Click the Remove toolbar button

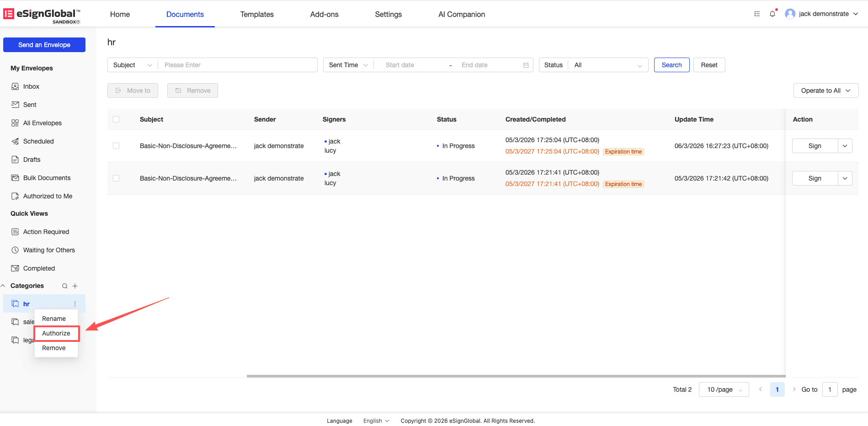(x=192, y=91)
